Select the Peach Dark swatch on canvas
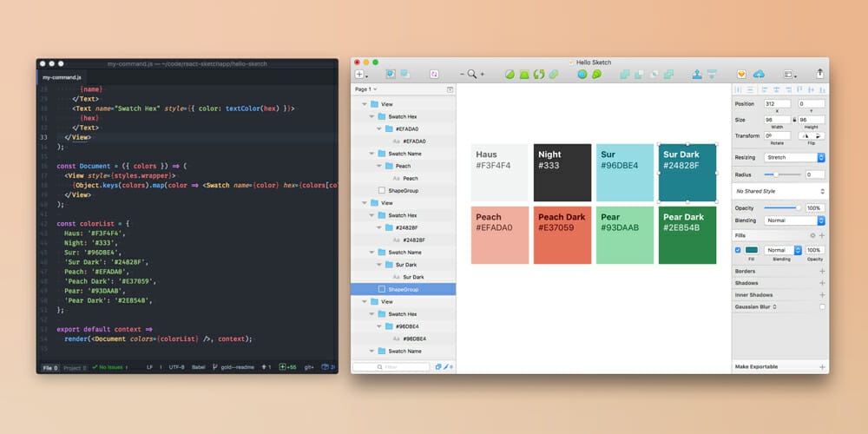 (562, 235)
